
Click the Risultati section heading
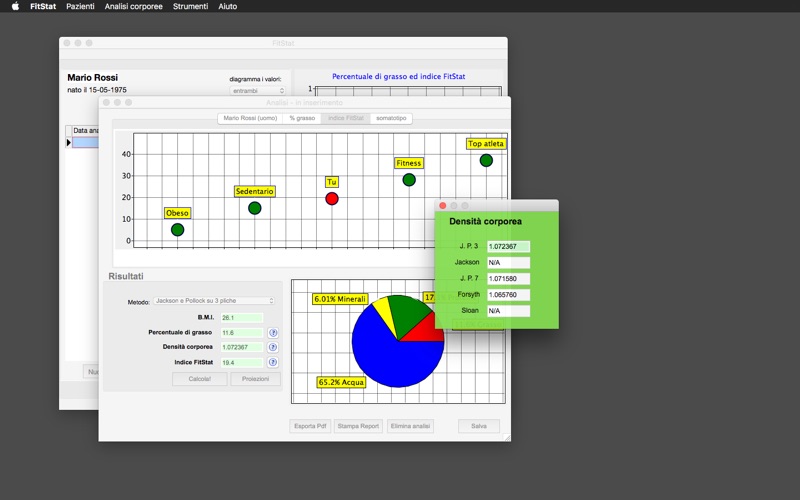(126, 276)
